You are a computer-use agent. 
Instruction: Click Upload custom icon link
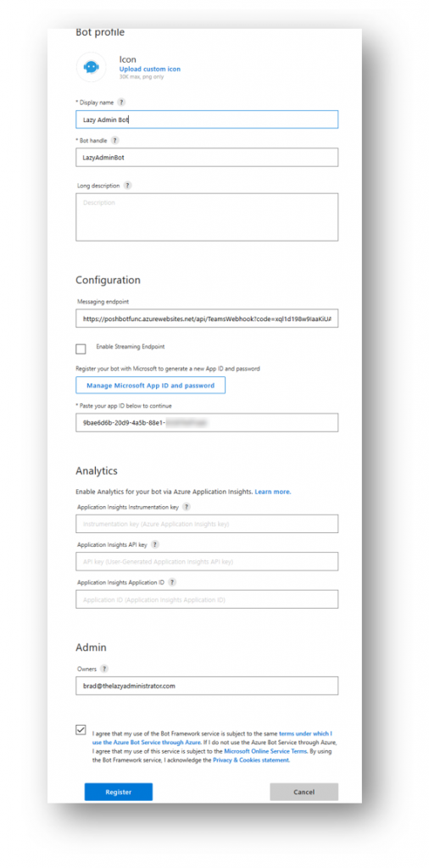pyautogui.click(x=149, y=70)
